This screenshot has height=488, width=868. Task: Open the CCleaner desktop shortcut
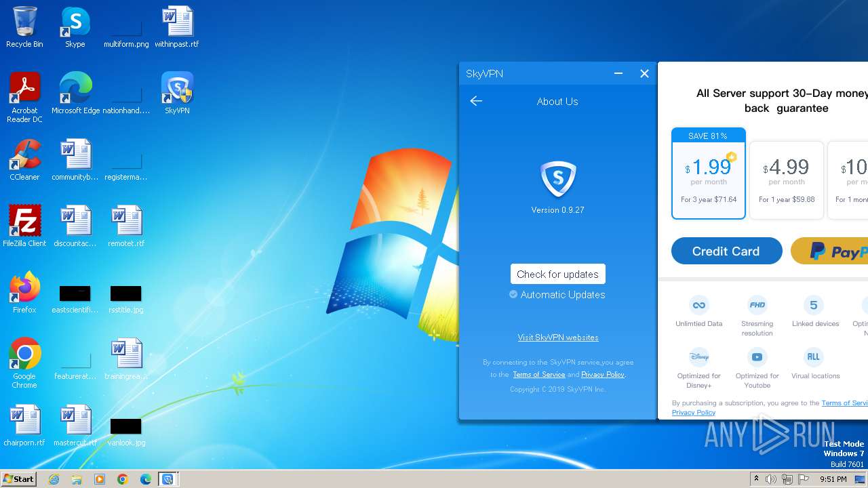[x=24, y=160]
